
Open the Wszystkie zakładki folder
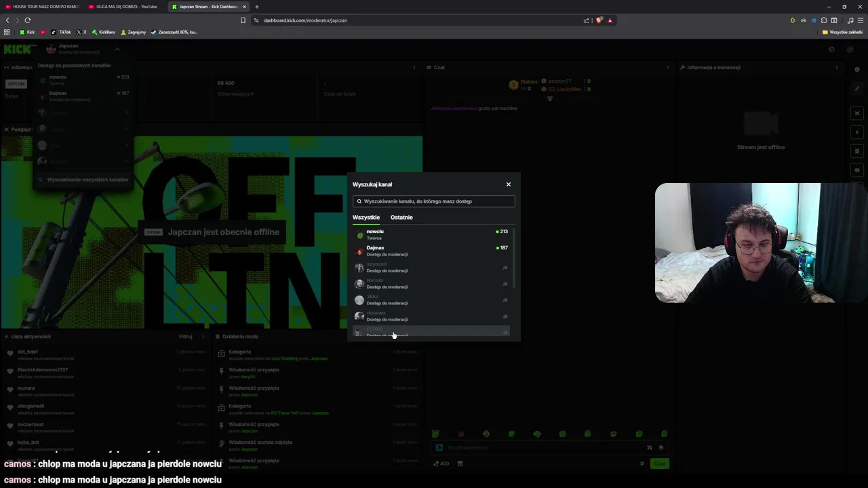(x=843, y=32)
